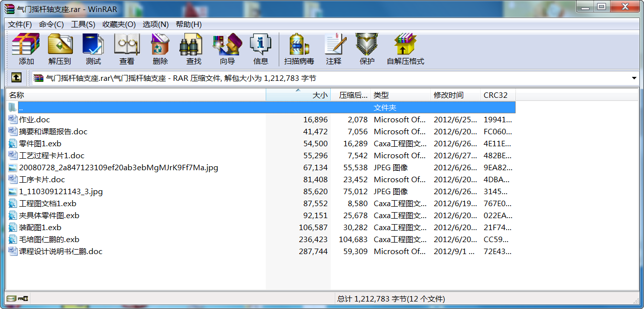Screen dimensions: 644x309
Task: Launch the 向导 (Wizard) tool
Action: pyautogui.click(x=227, y=49)
